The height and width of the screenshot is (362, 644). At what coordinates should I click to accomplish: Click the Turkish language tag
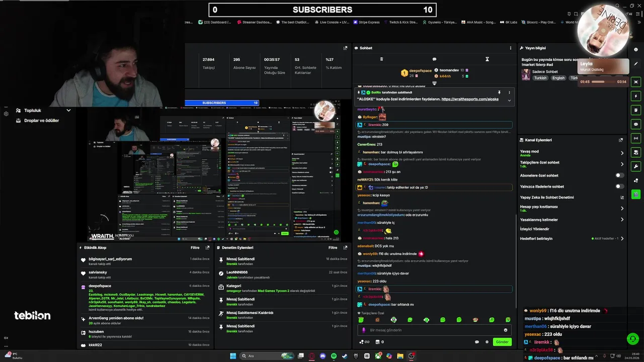540,78
